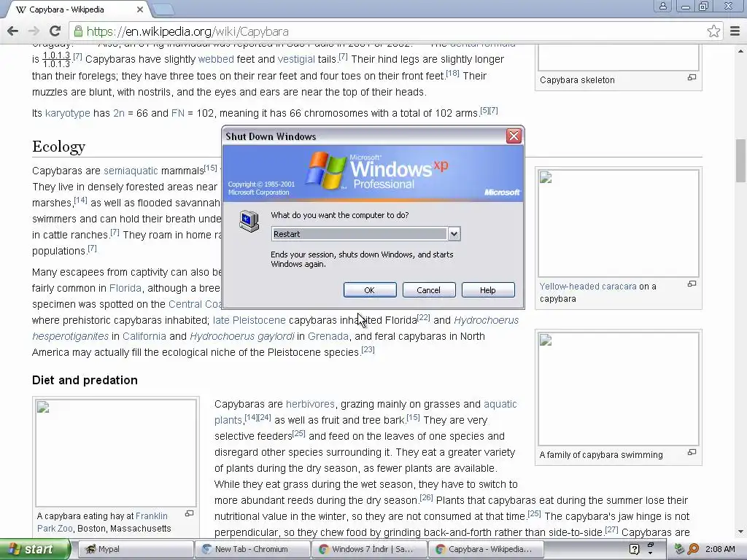The height and width of the screenshot is (560, 747).
Task: Click the Windows start button
Action: [35, 549]
